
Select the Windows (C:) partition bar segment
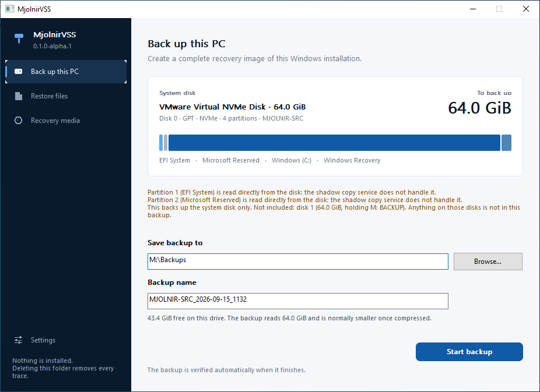tap(334, 143)
